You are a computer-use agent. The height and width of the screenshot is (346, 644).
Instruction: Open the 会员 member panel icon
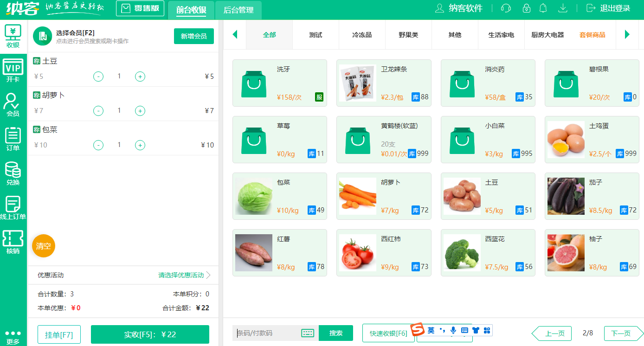13,104
